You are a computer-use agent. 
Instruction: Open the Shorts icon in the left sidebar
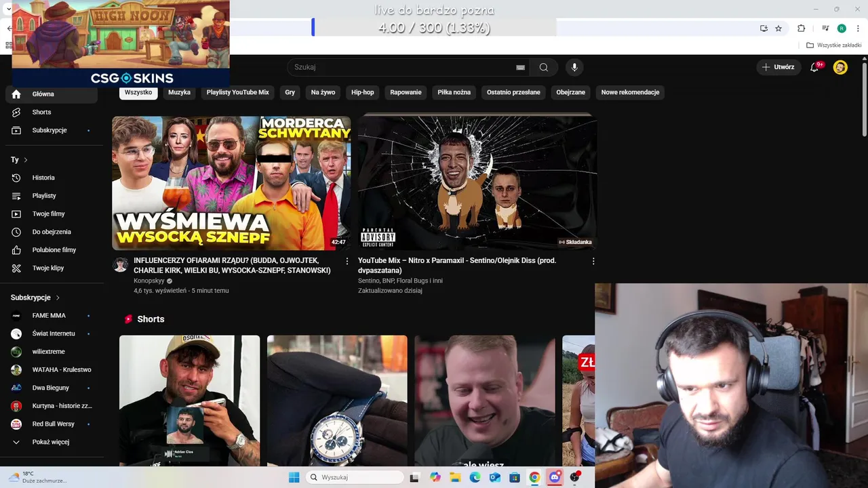click(16, 112)
